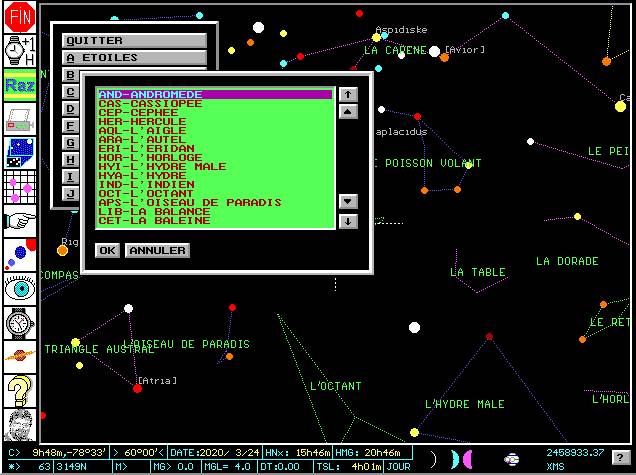Click the question mark button in status bar
636x475 pixels.
pos(620,458)
